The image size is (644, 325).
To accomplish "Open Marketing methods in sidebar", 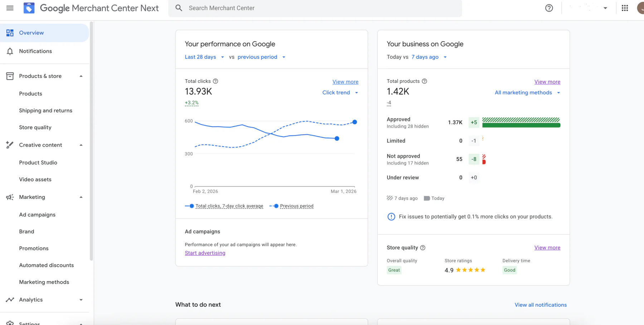I will click(44, 282).
